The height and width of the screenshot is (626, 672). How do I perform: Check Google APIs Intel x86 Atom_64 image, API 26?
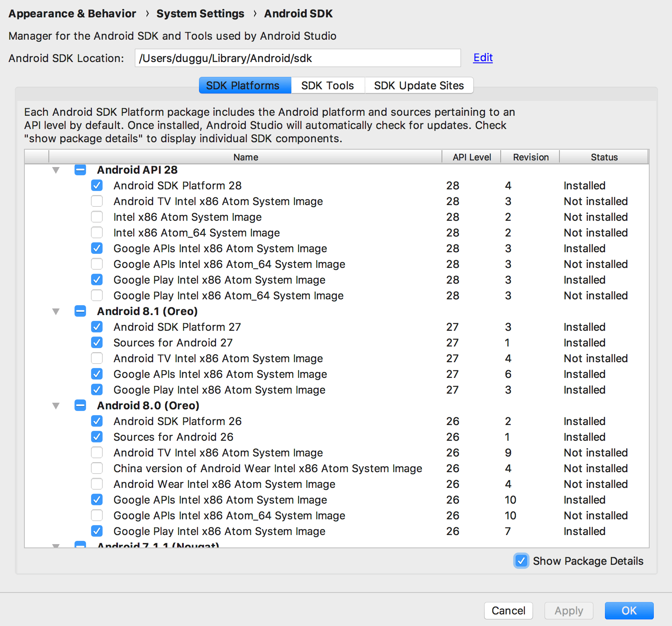pyautogui.click(x=97, y=516)
